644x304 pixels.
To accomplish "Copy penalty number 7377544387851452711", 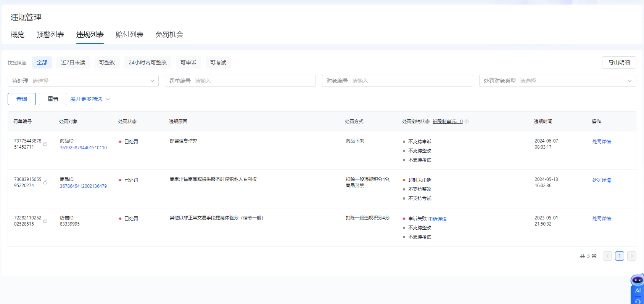I will pyautogui.click(x=45, y=144).
